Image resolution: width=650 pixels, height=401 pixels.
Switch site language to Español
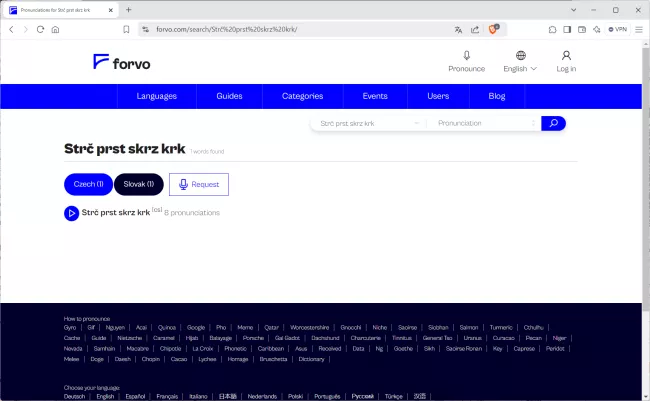pos(135,396)
